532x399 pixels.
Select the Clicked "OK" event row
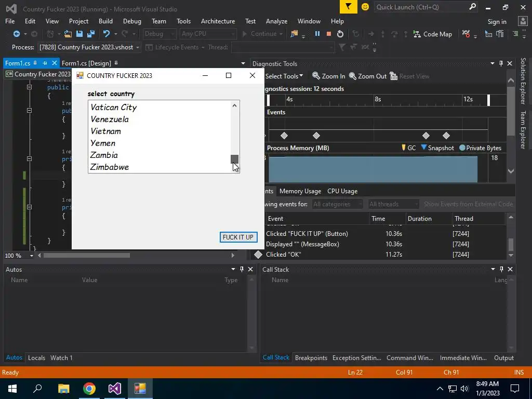[379, 255]
